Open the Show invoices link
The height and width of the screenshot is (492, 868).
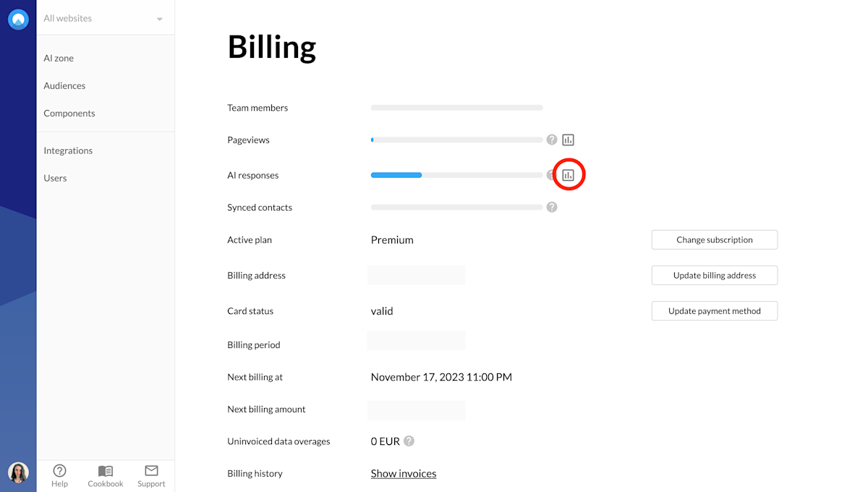(404, 474)
